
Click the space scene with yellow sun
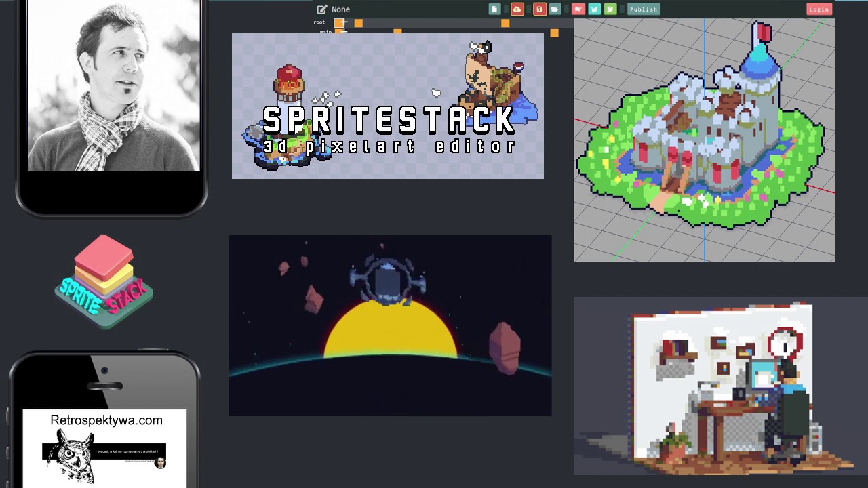click(x=391, y=325)
